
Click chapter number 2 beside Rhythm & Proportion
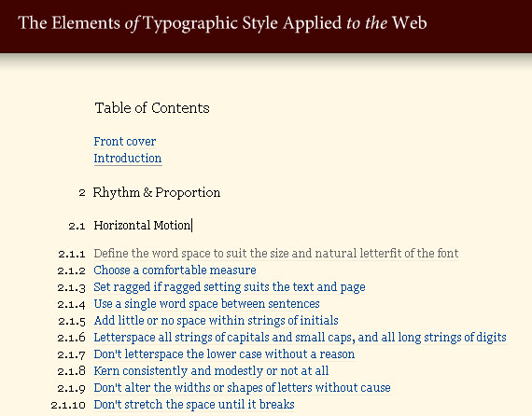pos(82,193)
